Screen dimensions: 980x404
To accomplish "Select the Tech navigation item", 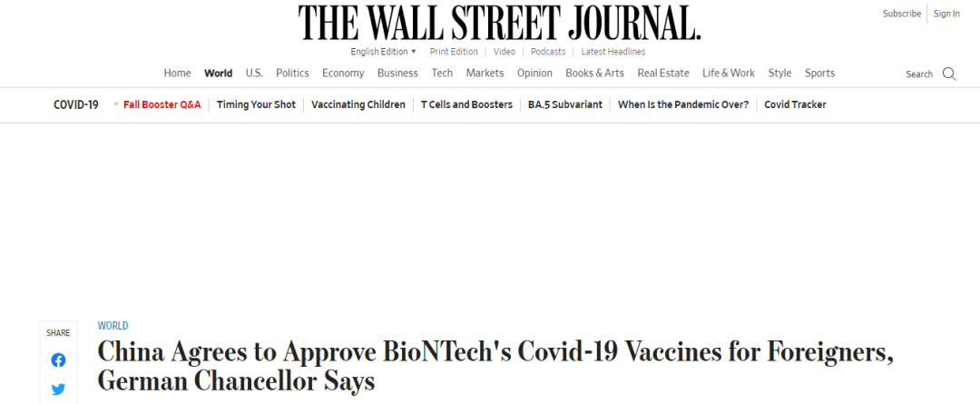I will [442, 74].
